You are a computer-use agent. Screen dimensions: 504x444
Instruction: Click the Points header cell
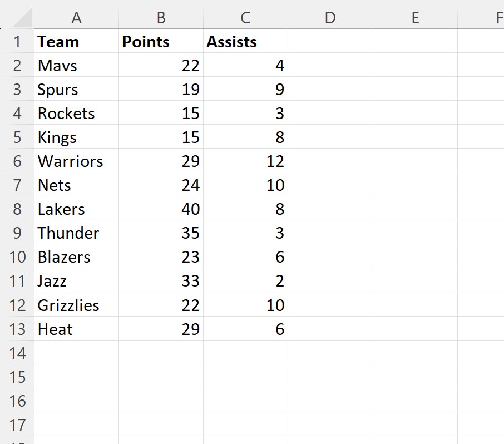(161, 42)
